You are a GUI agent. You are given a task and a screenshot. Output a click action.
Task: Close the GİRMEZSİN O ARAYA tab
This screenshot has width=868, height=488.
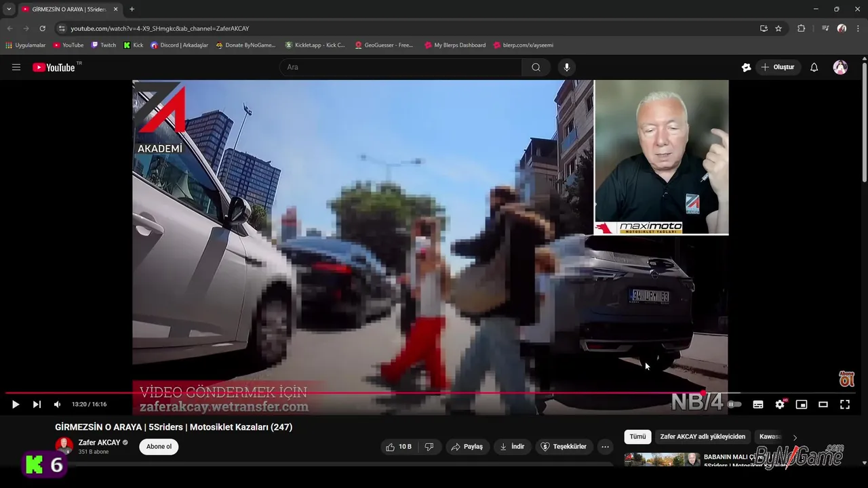point(115,9)
